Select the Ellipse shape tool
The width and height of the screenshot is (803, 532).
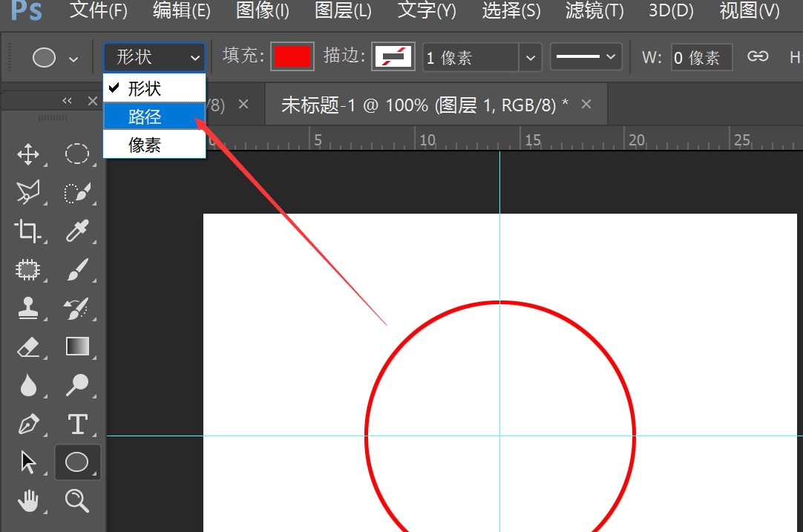(x=77, y=462)
